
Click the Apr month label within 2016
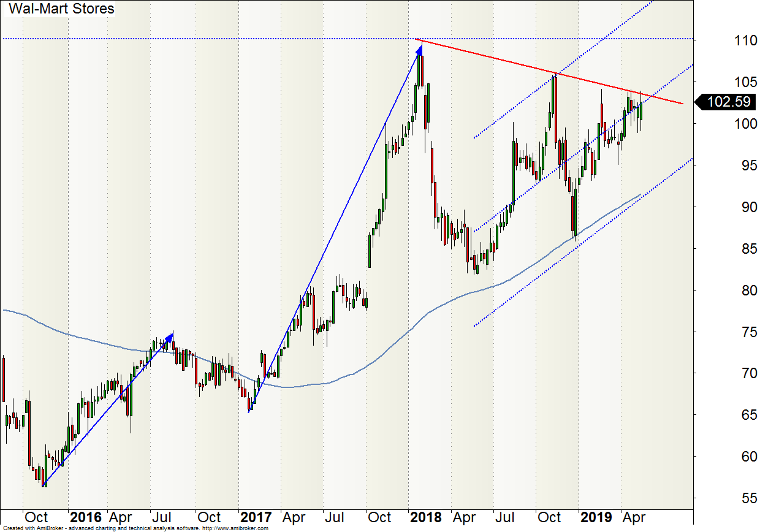point(121,517)
